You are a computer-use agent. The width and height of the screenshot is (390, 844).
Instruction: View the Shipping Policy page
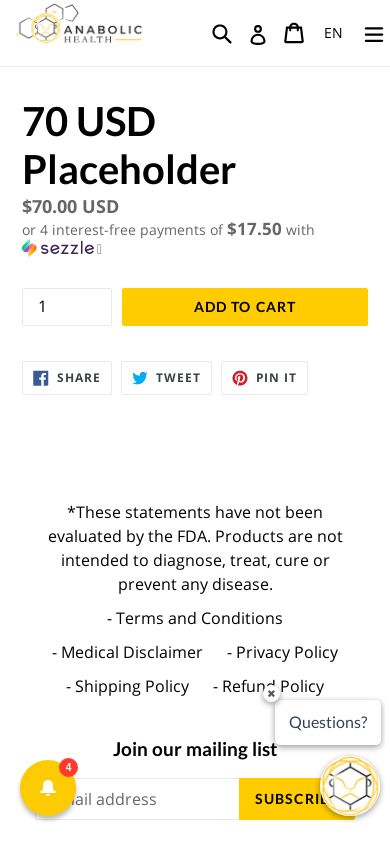pyautogui.click(x=127, y=686)
